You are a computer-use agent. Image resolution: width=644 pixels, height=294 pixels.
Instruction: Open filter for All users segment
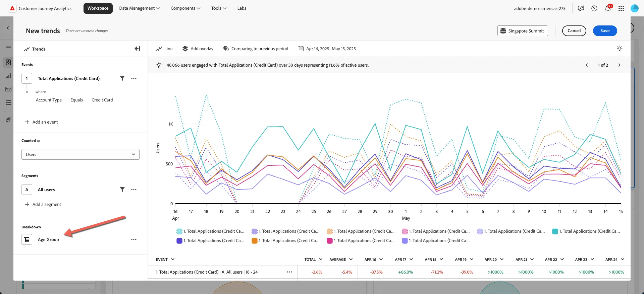click(x=122, y=190)
